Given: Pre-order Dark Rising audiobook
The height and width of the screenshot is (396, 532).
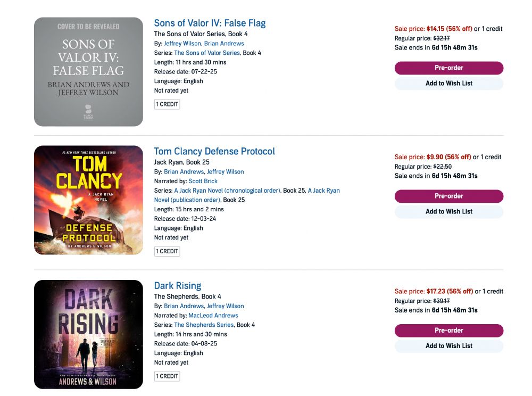Looking at the screenshot, I should pos(448,330).
